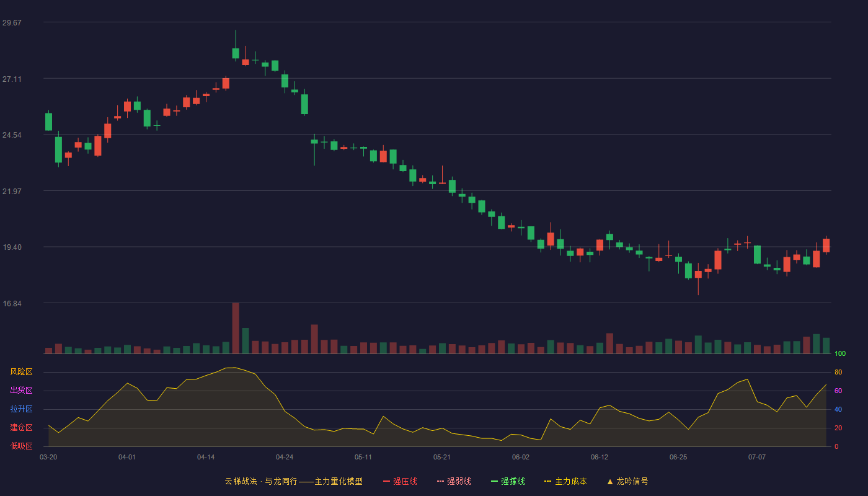Click the 建仓区 zone label
The height and width of the screenshot is (496, 868).
[21, 428]
